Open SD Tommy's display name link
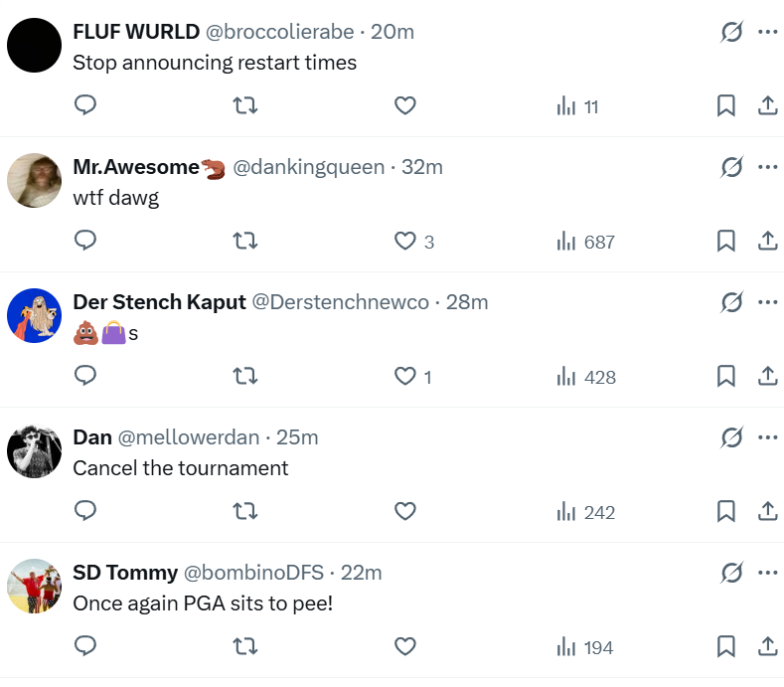 [x=125, y=573]
